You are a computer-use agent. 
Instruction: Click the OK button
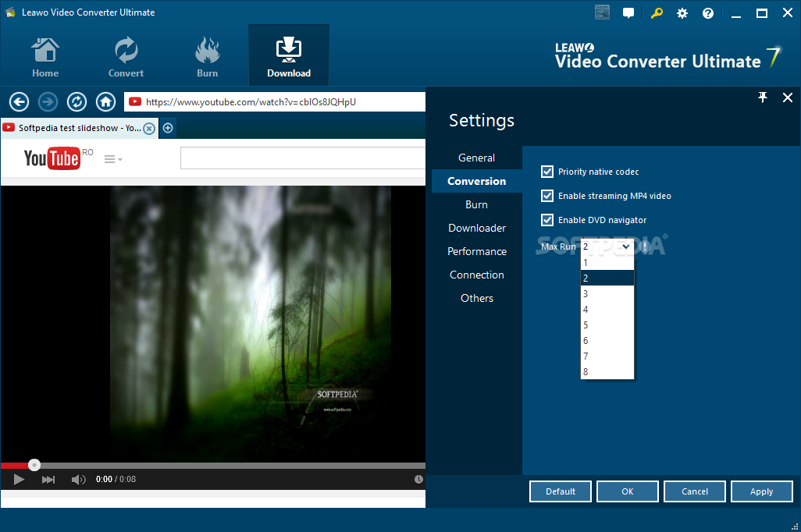click(628, 491)
